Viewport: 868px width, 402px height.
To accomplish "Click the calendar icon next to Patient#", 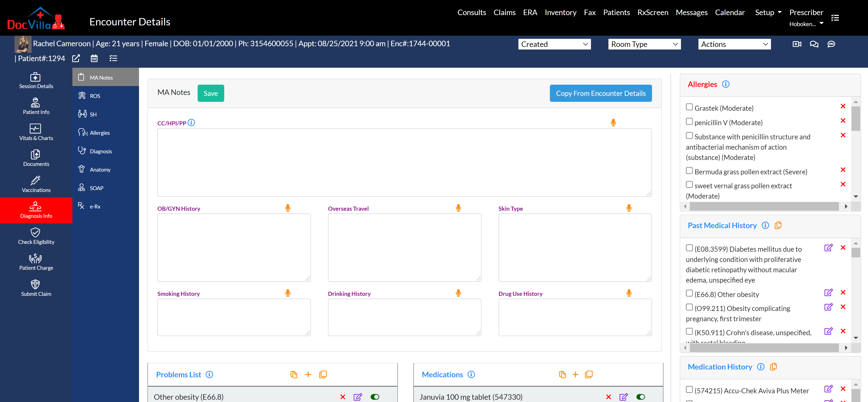I will (94, 59).
